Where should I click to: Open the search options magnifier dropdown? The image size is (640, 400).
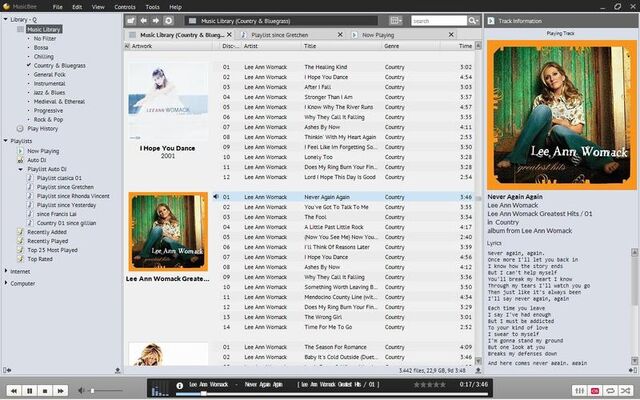point(473,20)
